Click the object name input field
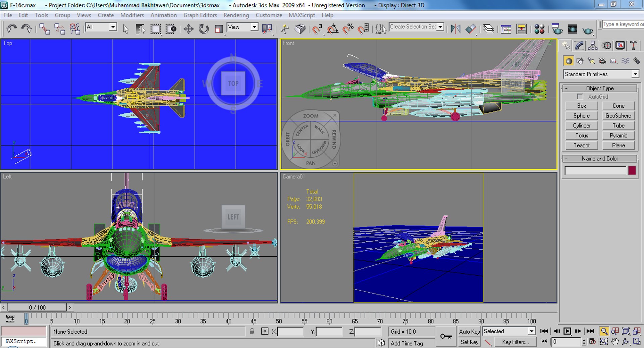Viewport: 644px width, 348px height. tap(595, 170)
